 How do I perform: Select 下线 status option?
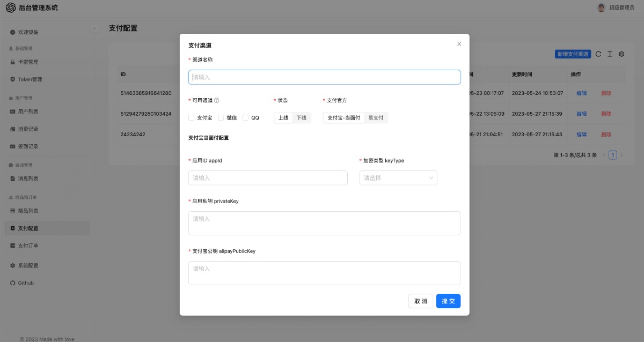coord(302,118)
